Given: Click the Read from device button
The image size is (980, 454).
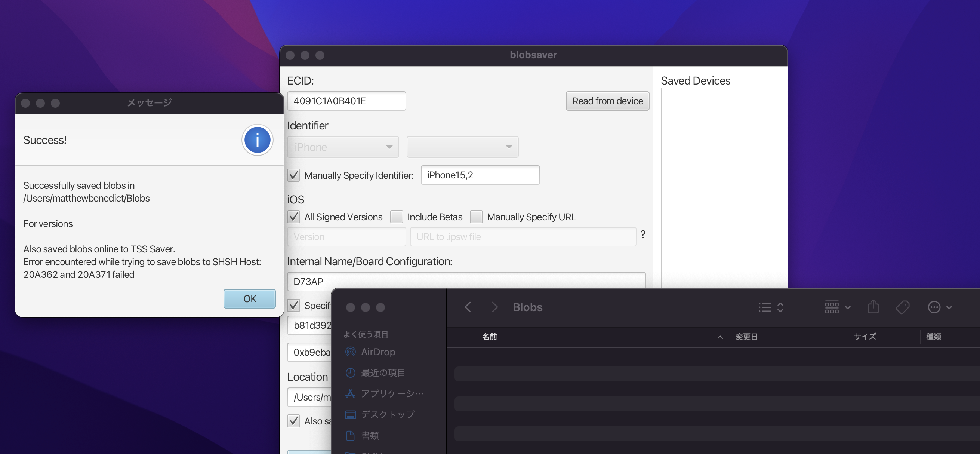Looking at the screenshot, I should coord(607,101).
